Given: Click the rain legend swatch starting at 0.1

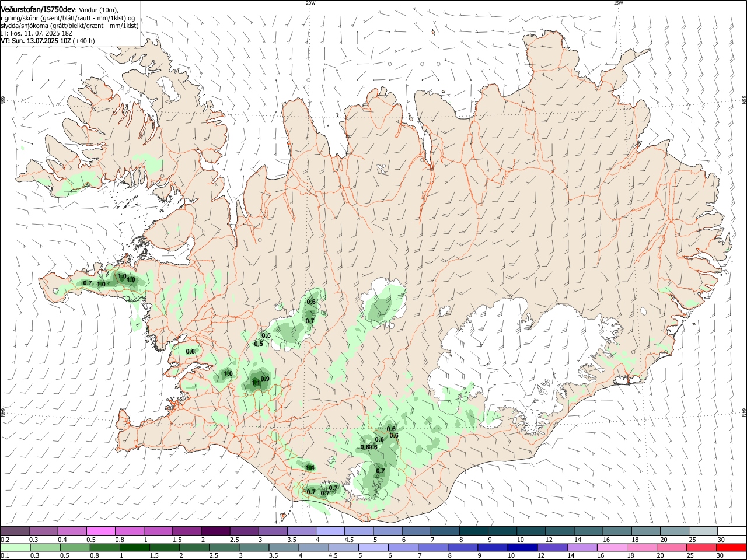Looking at the screenshot, I should [15, 547].
